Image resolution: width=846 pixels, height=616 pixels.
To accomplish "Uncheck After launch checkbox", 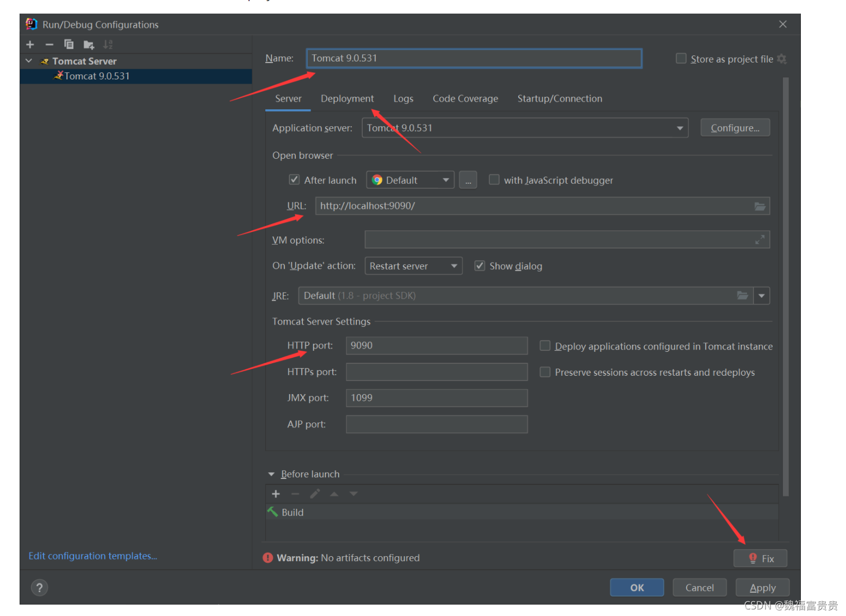I will point(294,179).
